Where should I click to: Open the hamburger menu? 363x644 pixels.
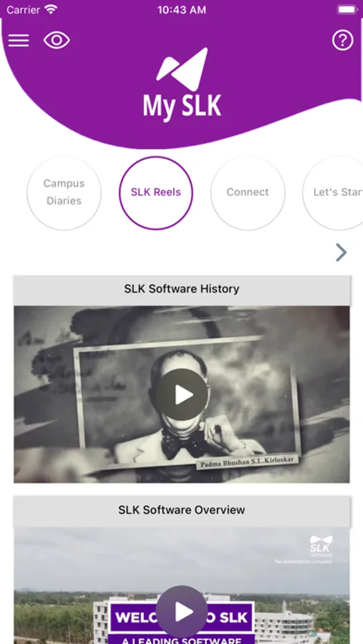19,40
